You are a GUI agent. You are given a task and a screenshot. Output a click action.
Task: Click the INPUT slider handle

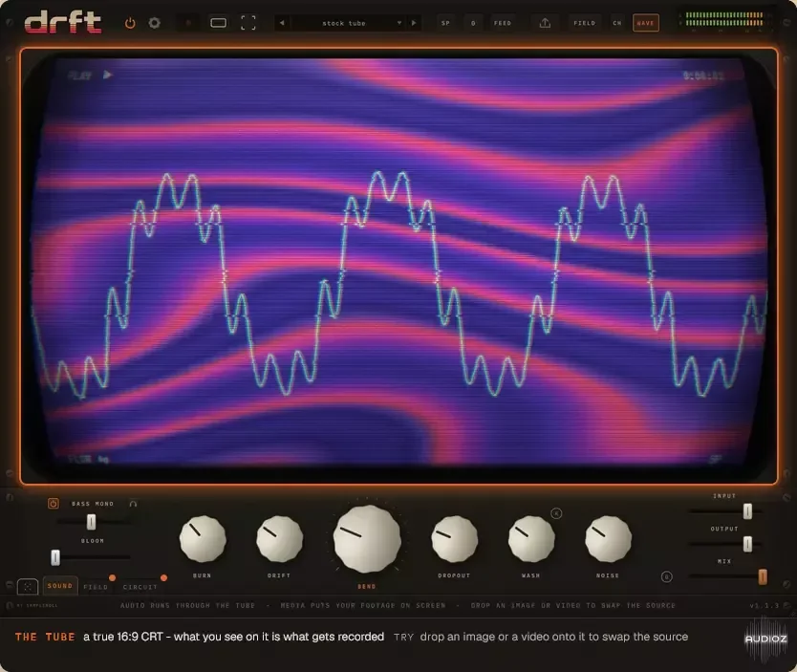click(x=747, y=510)
